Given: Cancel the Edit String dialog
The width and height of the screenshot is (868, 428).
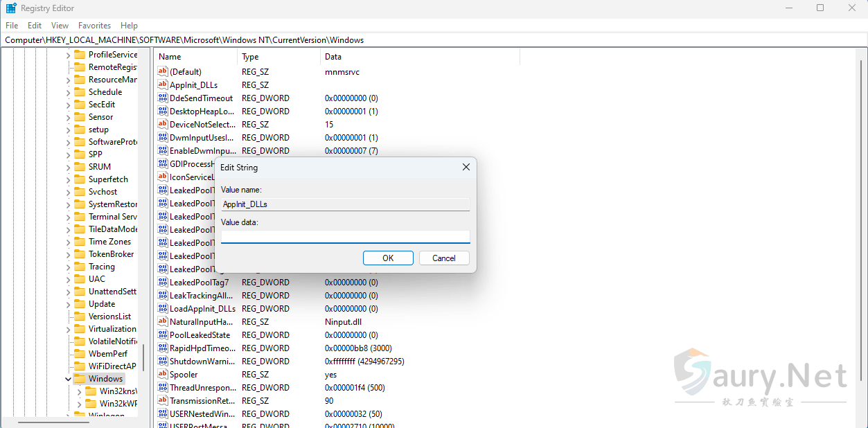Looking at the screenshot, I should click(x=444, y=258).
